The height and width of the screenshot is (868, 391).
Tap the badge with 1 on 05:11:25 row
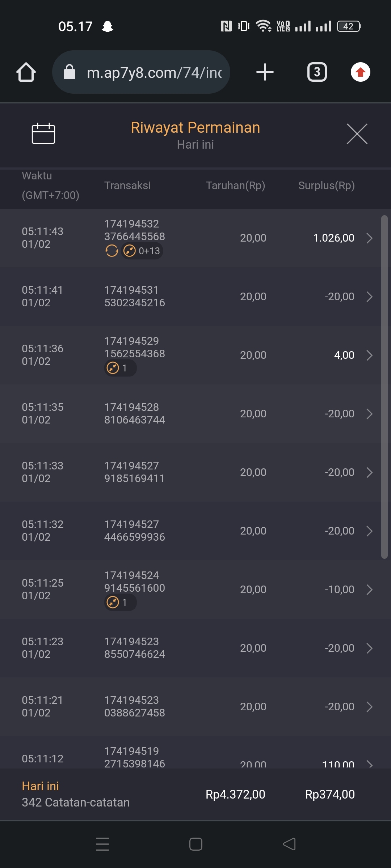[x=120, y=603]
